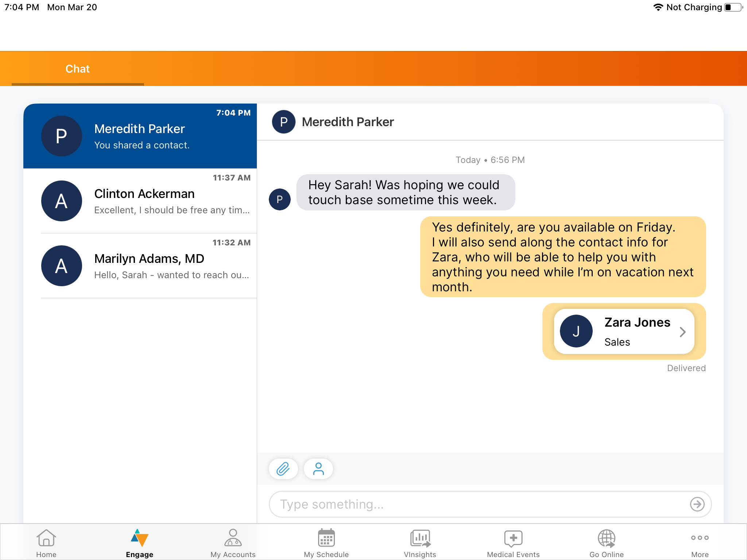Open Medical Events icon
The image size is (747, 560).
tap(513, 543)
